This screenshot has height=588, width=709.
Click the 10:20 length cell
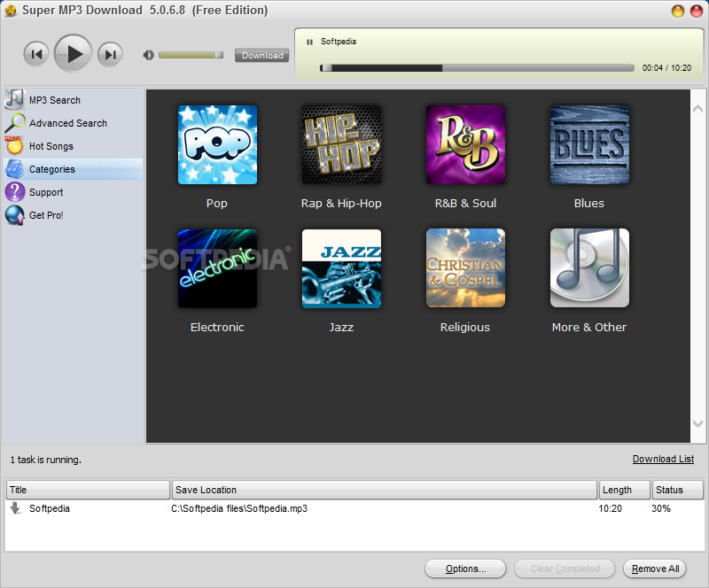tap(610, 508)
